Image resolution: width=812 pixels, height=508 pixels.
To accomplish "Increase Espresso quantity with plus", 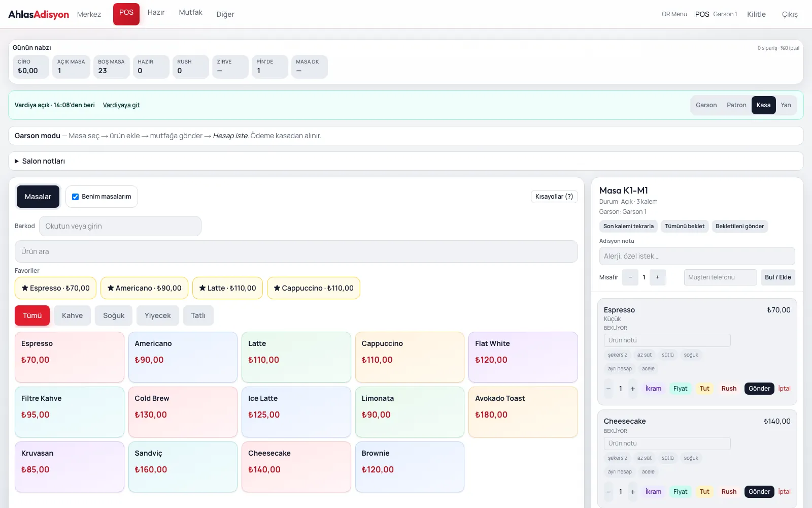I will point(632,389).
